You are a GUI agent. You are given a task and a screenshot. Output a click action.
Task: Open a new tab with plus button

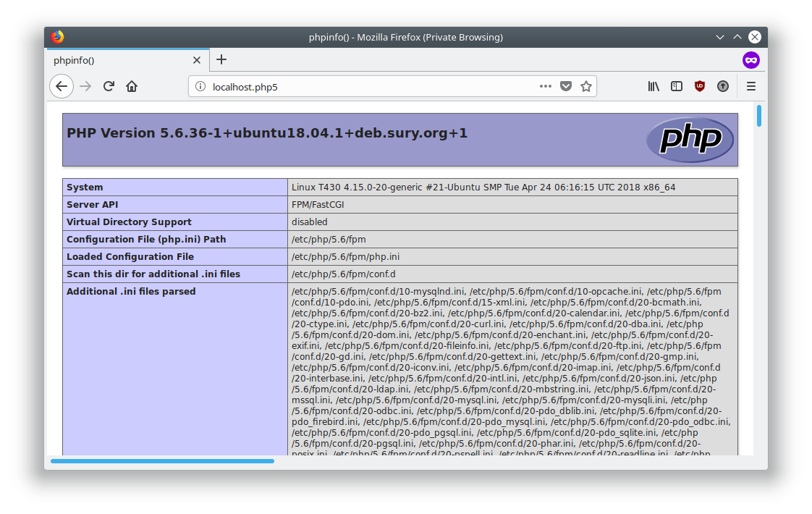[221, 59]
